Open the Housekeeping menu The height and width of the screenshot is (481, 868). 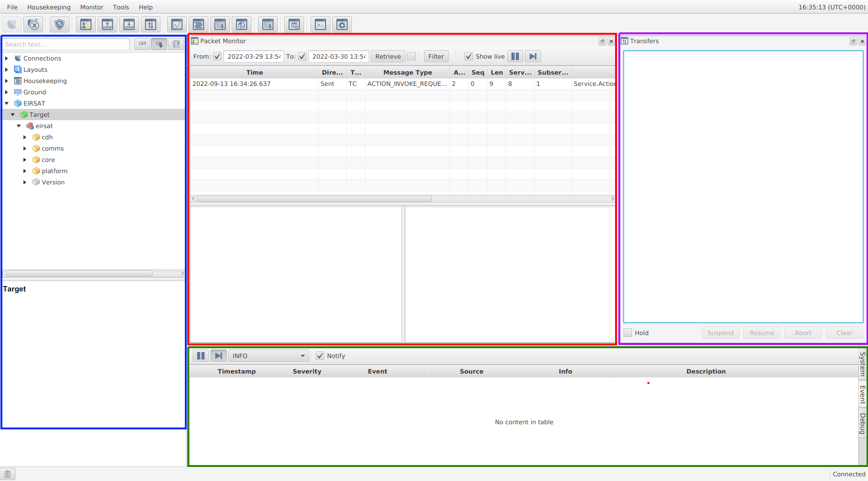click(x=49, y=7)
